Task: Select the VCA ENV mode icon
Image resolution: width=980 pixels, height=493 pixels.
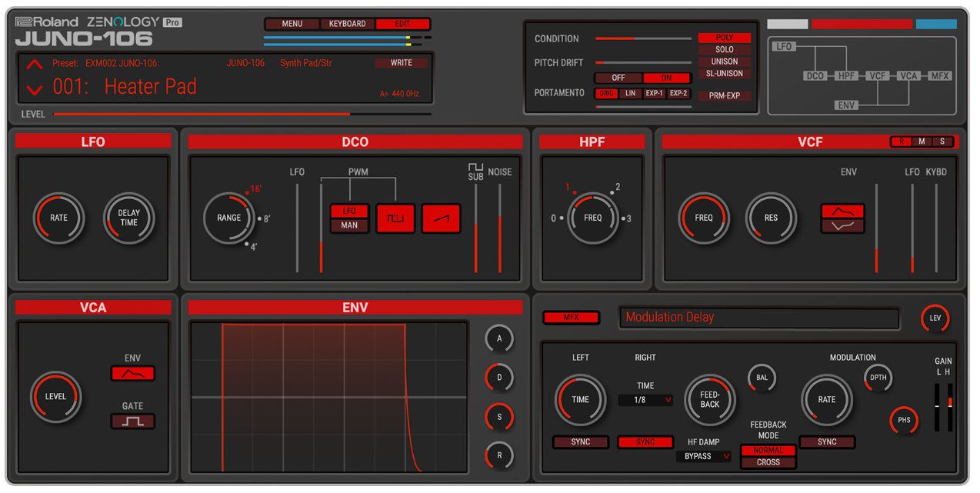Action: coord(133,374)
